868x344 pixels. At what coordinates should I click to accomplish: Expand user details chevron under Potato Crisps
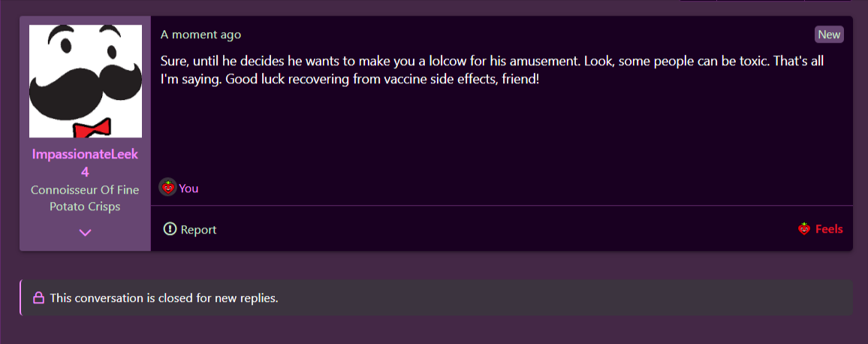(x=86, y=233)
